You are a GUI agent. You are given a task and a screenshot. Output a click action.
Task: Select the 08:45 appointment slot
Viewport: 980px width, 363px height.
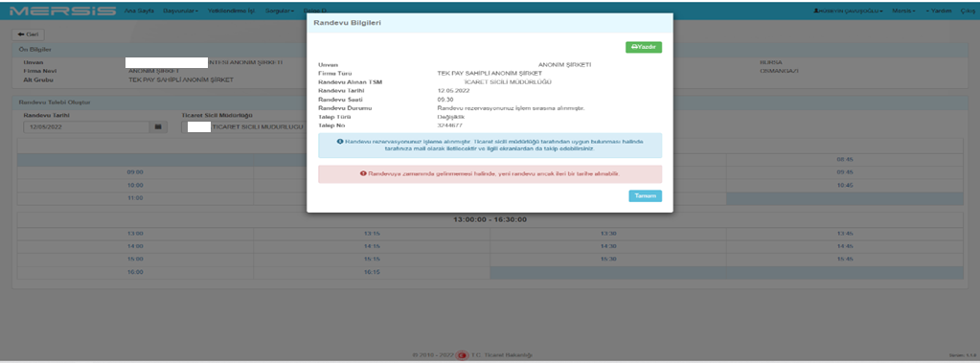tap(845, 159)
